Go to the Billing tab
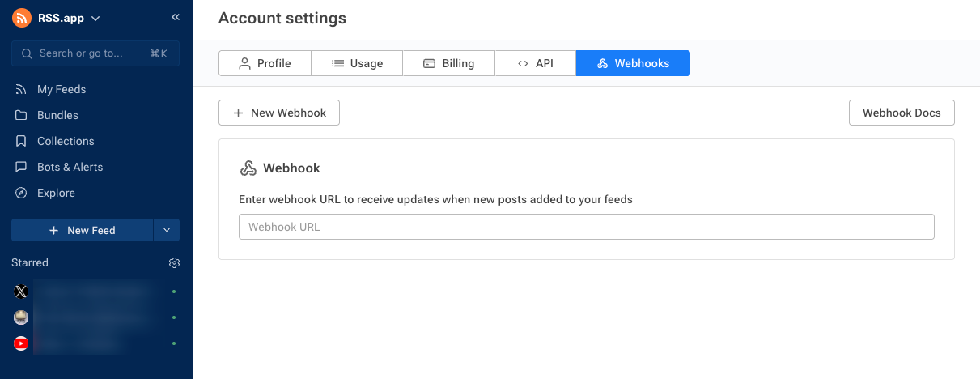 [448, 63]
